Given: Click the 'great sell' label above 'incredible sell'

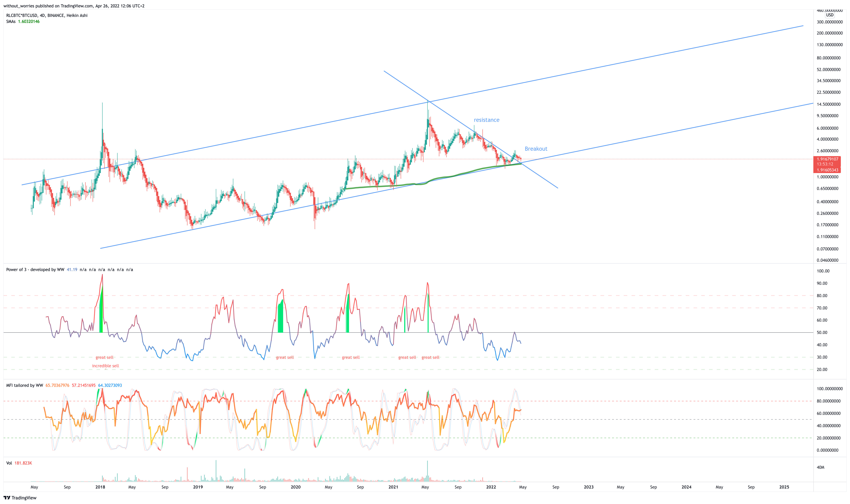Looking at the screenshot, I should 105,357.
